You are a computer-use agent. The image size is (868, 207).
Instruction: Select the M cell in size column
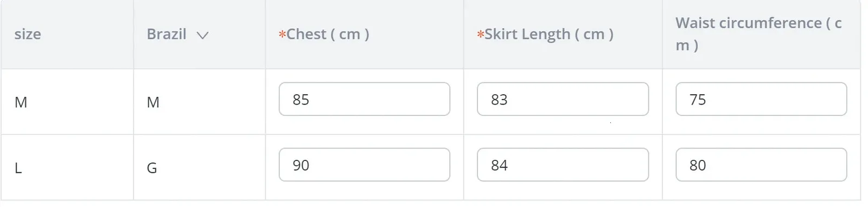click(x=21, y=102)
